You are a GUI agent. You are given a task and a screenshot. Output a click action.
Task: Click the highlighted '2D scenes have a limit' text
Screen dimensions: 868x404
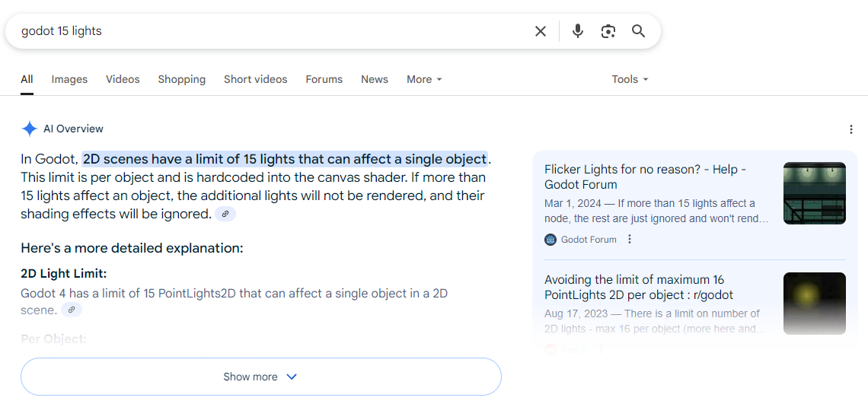click(285, 159)
